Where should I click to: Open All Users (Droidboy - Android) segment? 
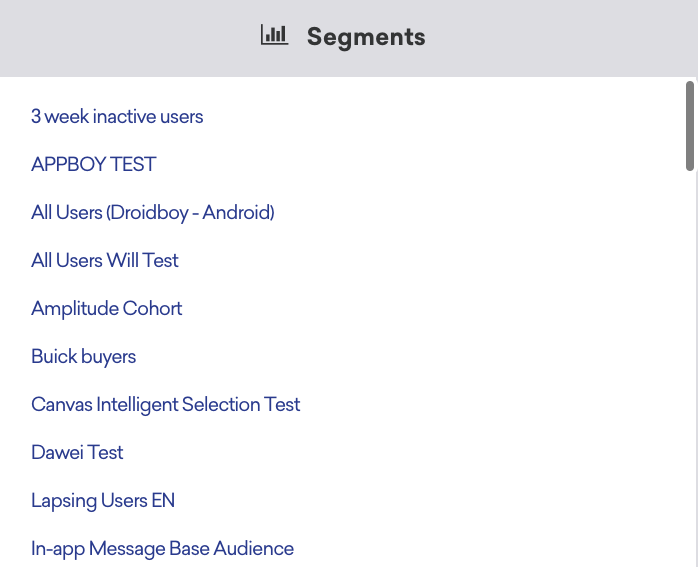(x=152, y=213)
